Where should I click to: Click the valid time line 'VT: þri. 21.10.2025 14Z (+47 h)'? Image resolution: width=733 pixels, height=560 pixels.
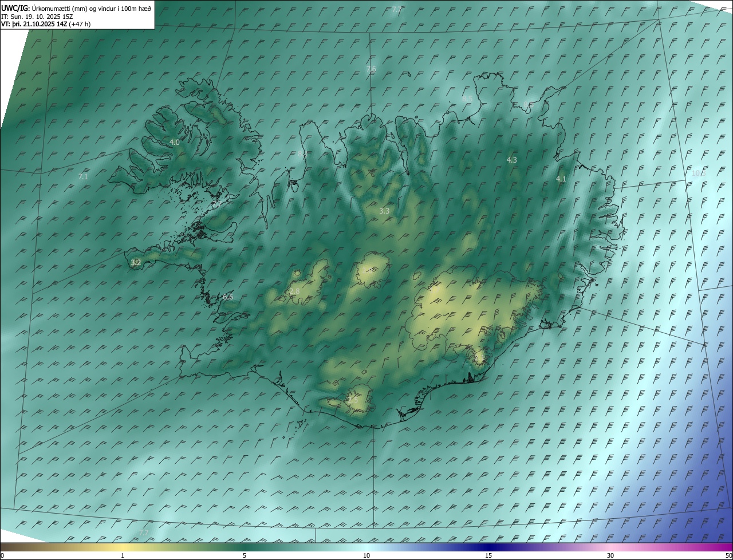click(x=46, y=24)
